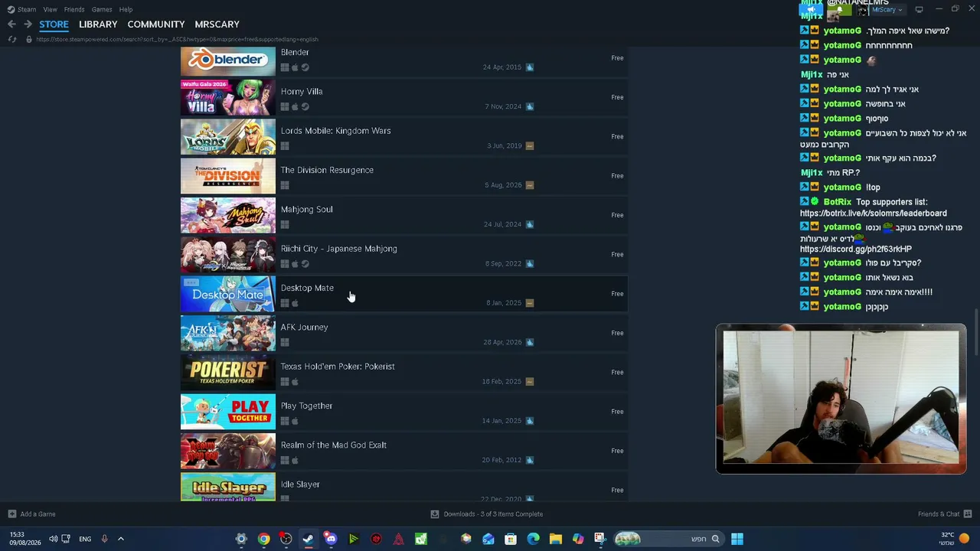Click the Mahjong Soul thumbnail

(x=228, y=216)
